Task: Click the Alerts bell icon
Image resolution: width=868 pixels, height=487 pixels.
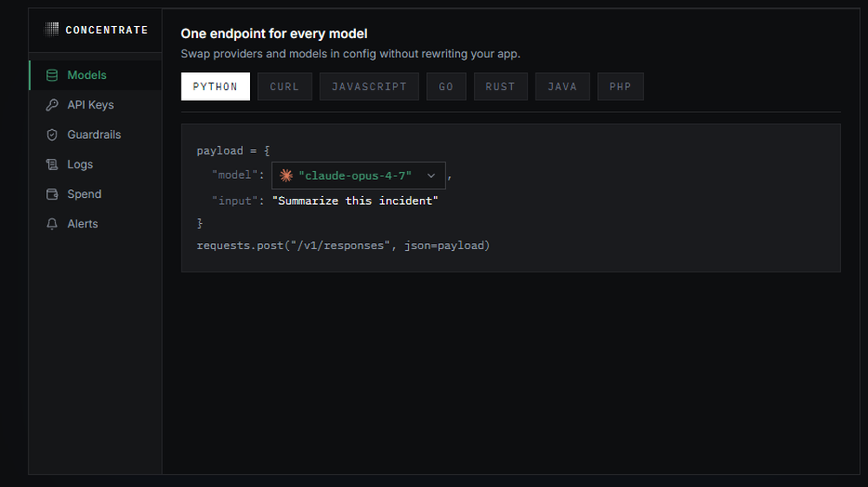Action: tap(52, 224)
